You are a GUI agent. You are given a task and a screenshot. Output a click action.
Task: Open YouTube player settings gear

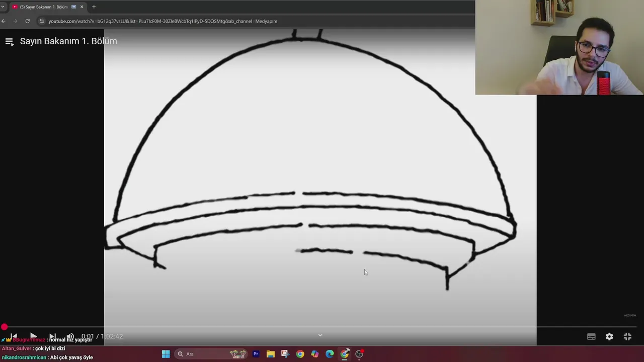[x=609, y=337]
